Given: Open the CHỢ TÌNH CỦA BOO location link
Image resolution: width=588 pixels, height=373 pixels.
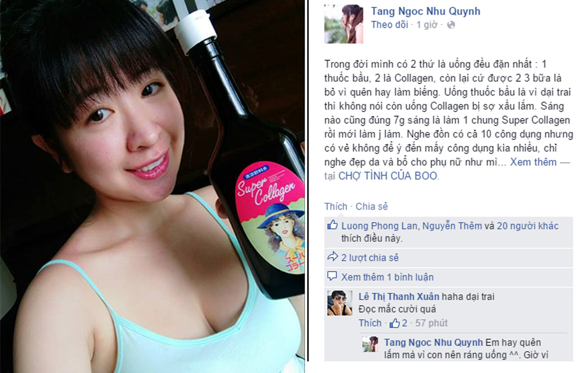Looking at the screenshot, I should [x=388, y=176].
